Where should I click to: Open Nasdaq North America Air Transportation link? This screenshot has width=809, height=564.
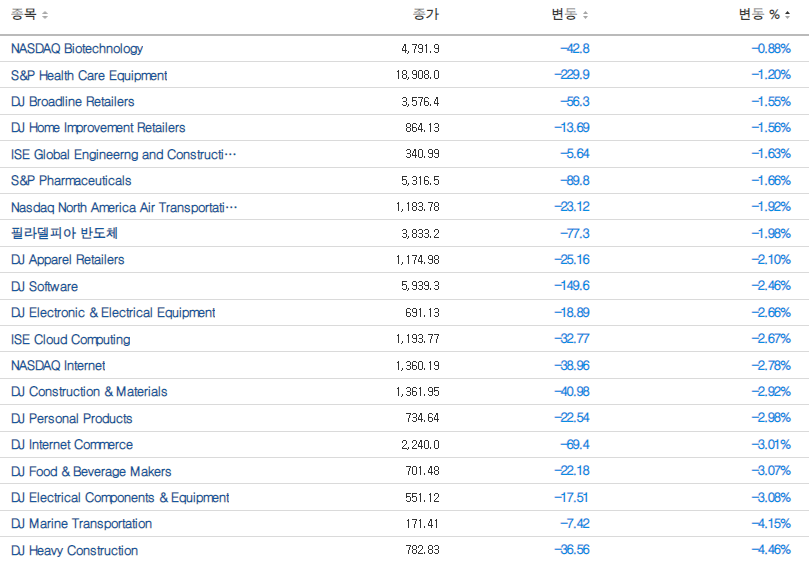coord(124,207)
